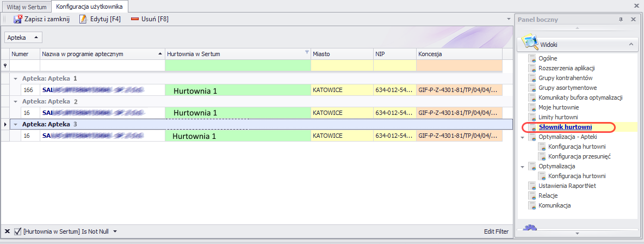Pin the Panel boczny side panel
This screenshot has width=644, height=244.
621,20
